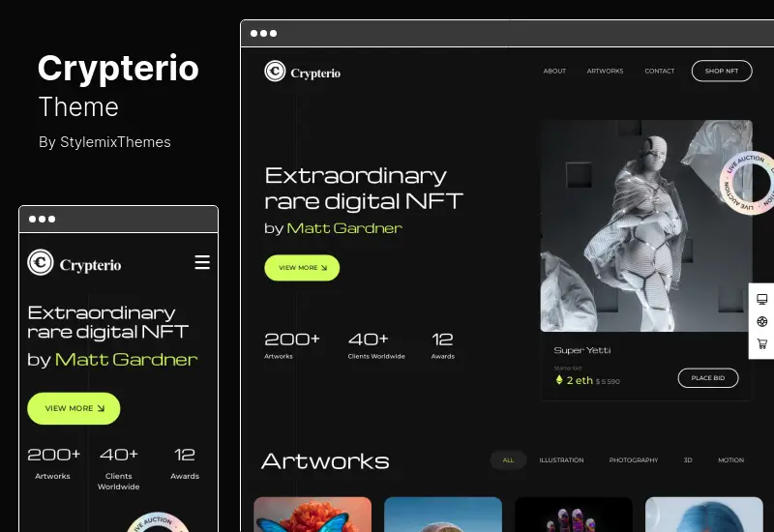
Task: Click the Ethereum icon beside 2 eth
Action: pyautogui.click(x=559, y=379)
